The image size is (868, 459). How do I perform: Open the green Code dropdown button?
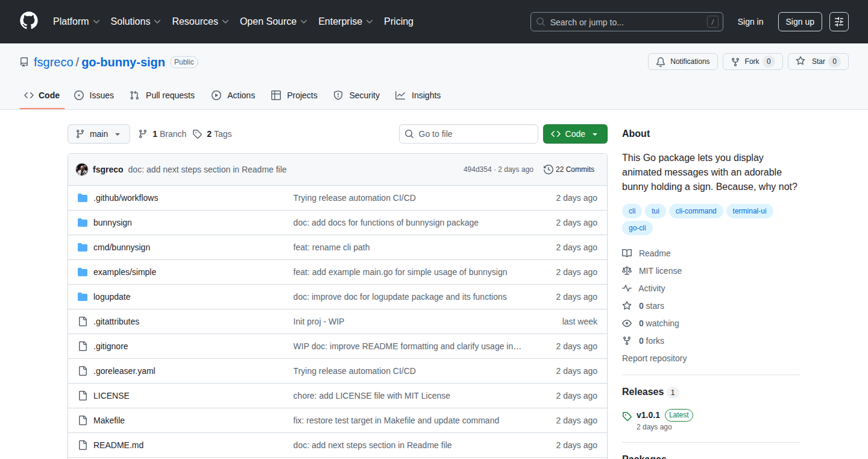tap(575, 134)
